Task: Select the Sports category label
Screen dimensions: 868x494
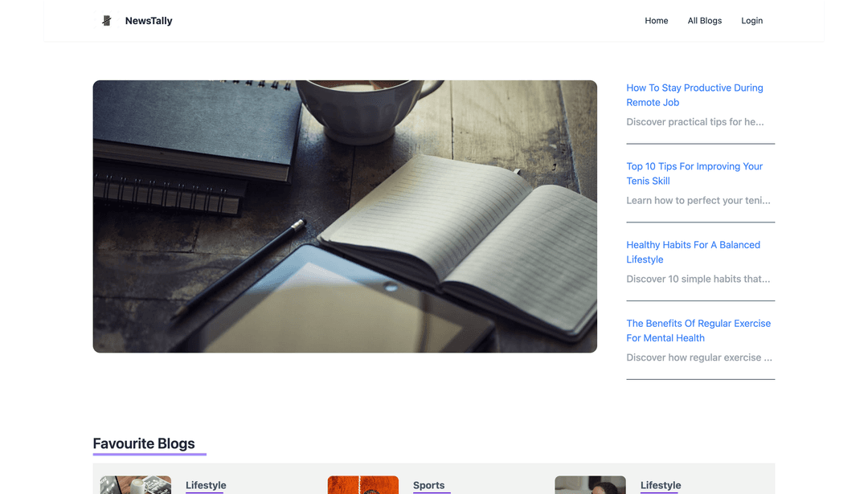Action: click(x=428, y=485)
